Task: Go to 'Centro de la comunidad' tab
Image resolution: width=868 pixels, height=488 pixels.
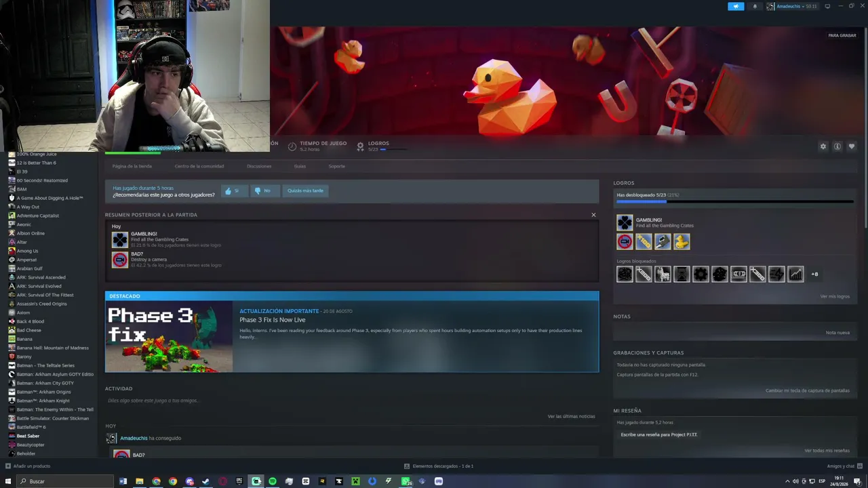Action: (x=199, y=166)
